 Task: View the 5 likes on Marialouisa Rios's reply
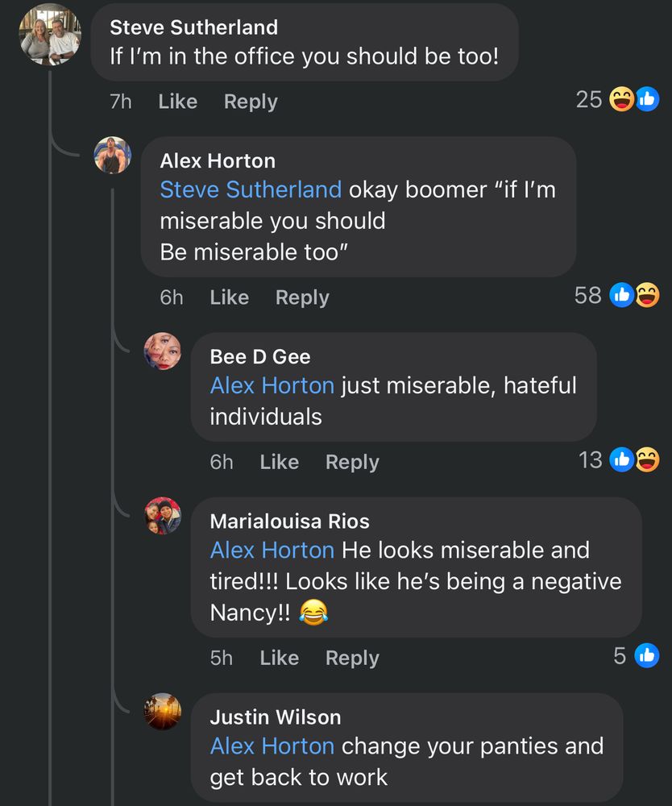[x=636, y=655]
